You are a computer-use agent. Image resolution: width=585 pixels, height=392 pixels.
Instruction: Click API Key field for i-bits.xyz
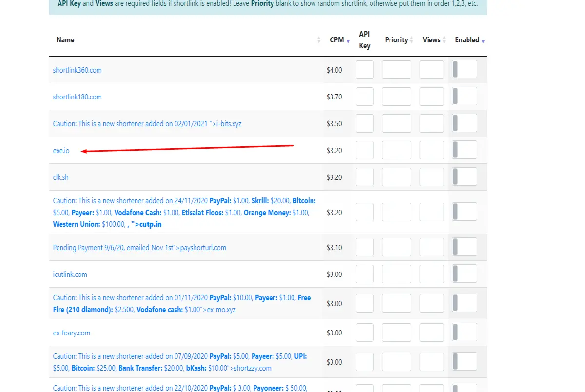pyautogui.click(x=365, y=123)
